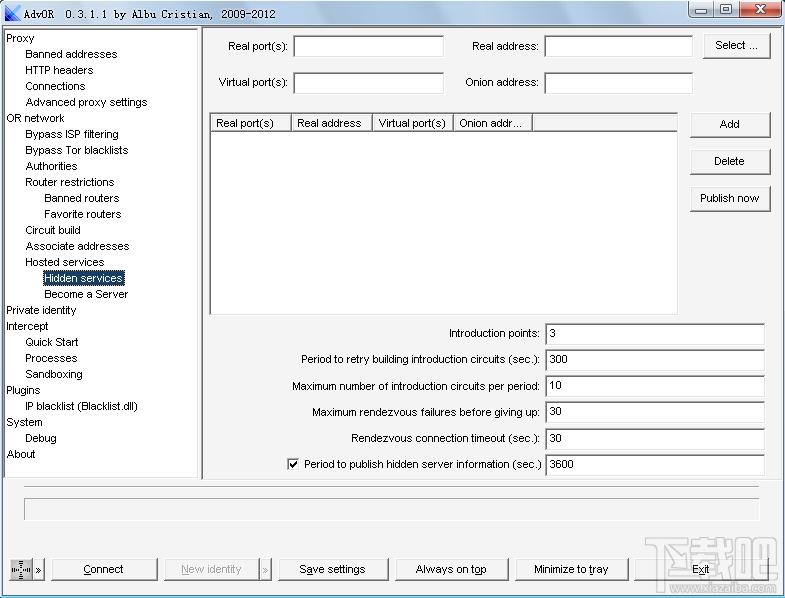This screenshot has height=598, width=785.
Task: Click the retry building introduction circuits field
Action: (655, 360)
